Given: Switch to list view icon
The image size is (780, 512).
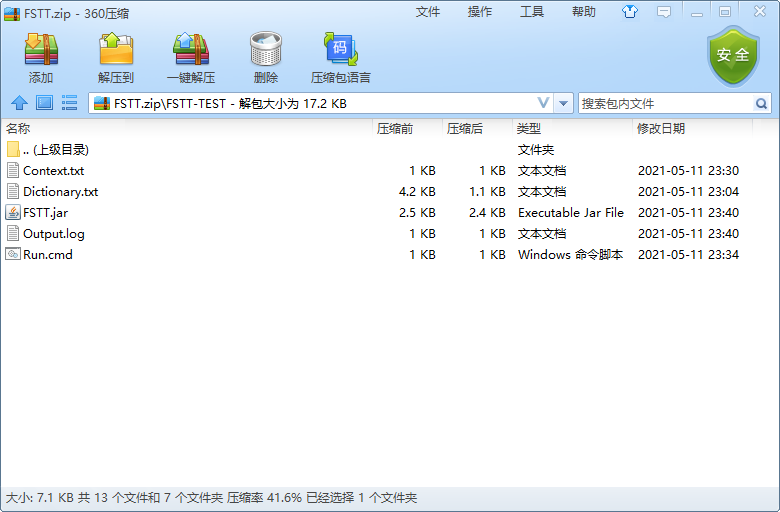Looking at the screenshot, I should click(69, 103).
